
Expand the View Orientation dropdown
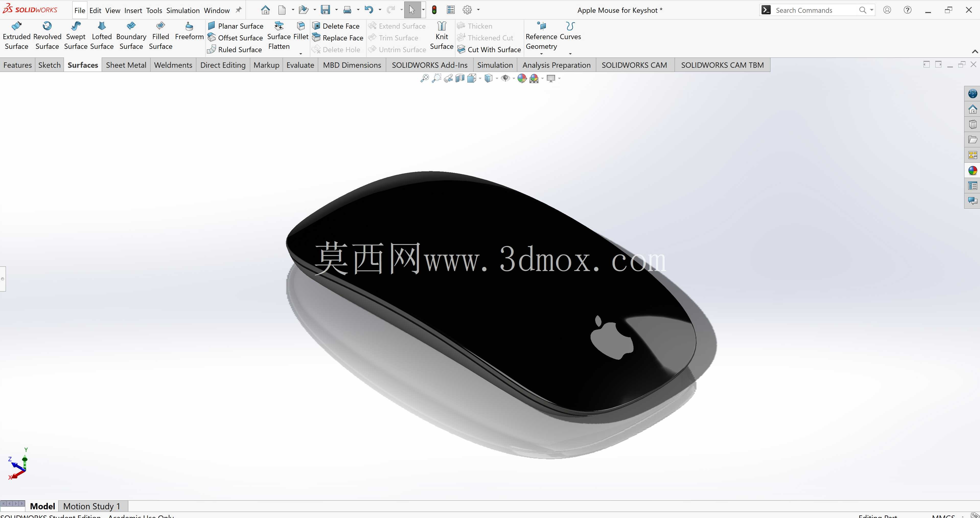click(x=480, y=78)
